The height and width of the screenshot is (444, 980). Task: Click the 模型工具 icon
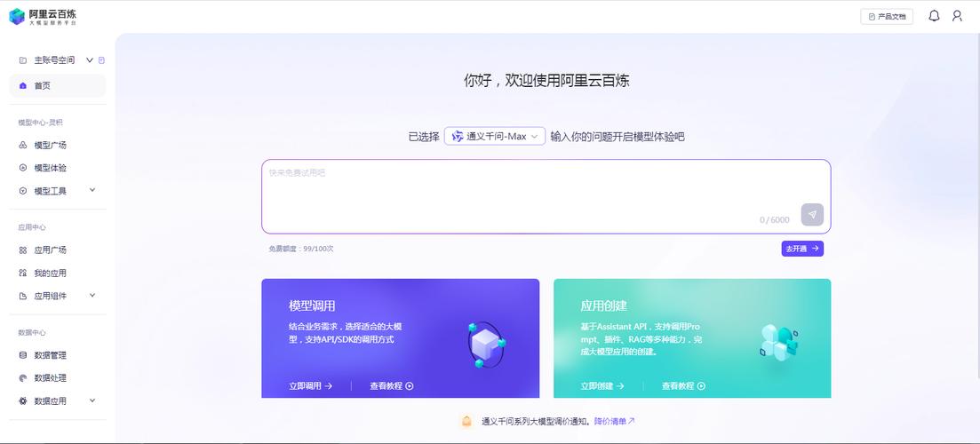point(23,191)
